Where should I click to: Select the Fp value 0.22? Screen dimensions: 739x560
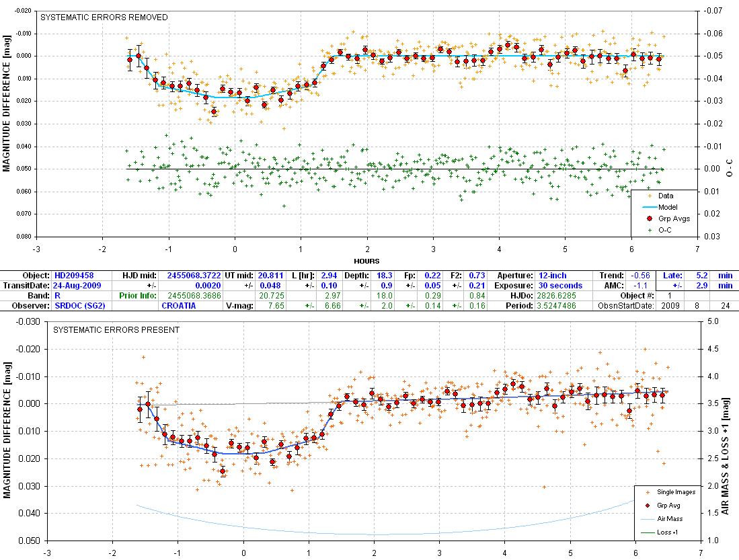(x=432, y=275)
